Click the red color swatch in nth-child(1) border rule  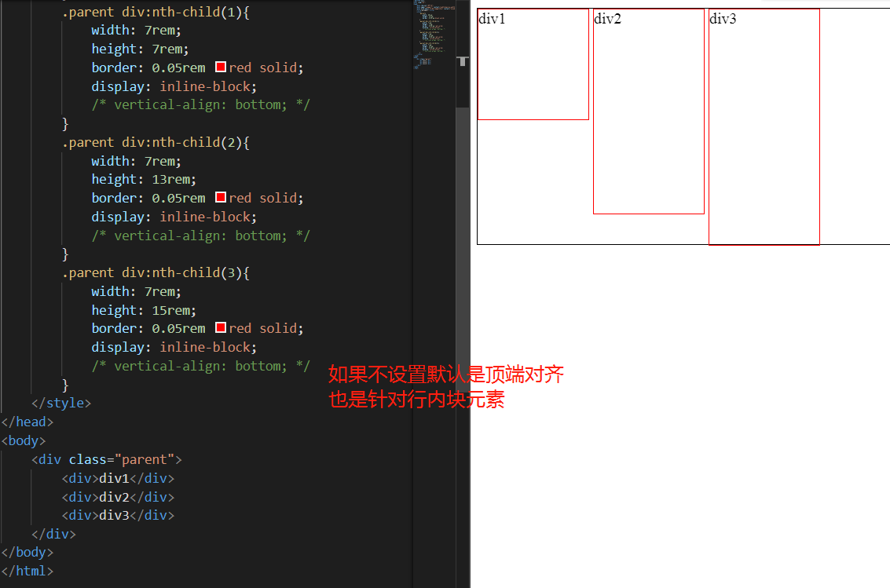[221, 68]
